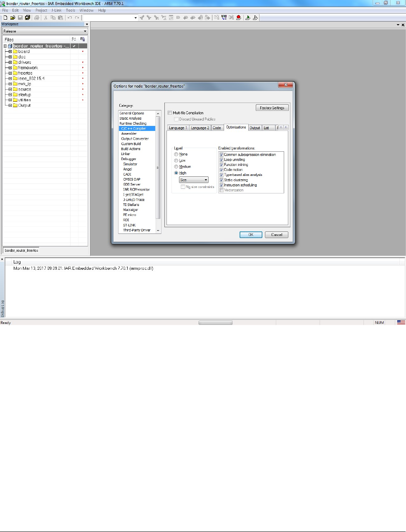Click the red Toggle Breakpoint icon
The height and width of the screenshot is (532, 406).
[239, 18]
